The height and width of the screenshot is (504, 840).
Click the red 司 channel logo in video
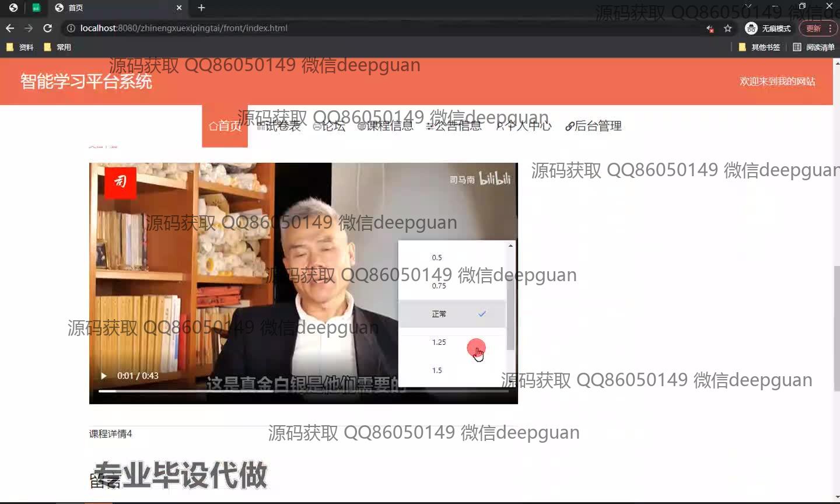pyautogui.click(x=121, y=183)
